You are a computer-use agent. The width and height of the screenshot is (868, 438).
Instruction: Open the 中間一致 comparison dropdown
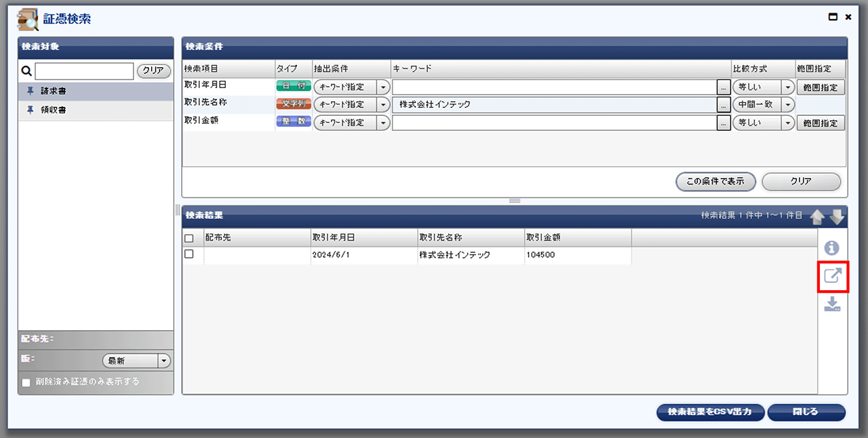[x=763, y=104]
